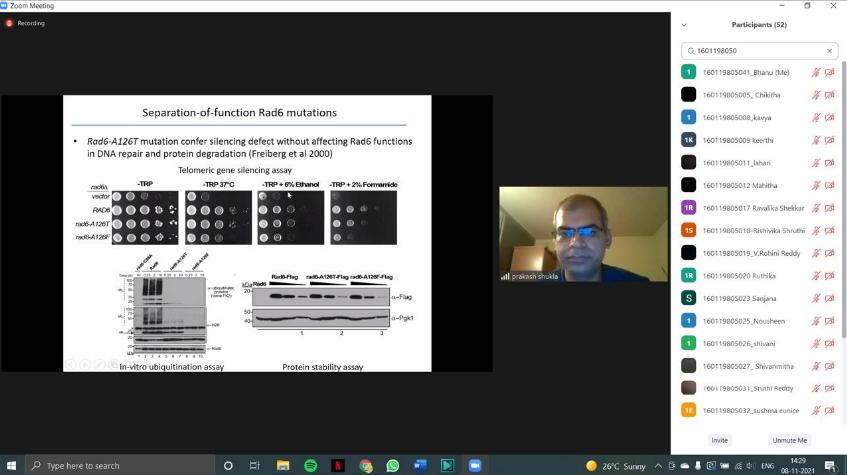847x475 pixels.
Task: Select participant 160119805017 Ravalika Shekkar
Action: click(x=758, y=208)
